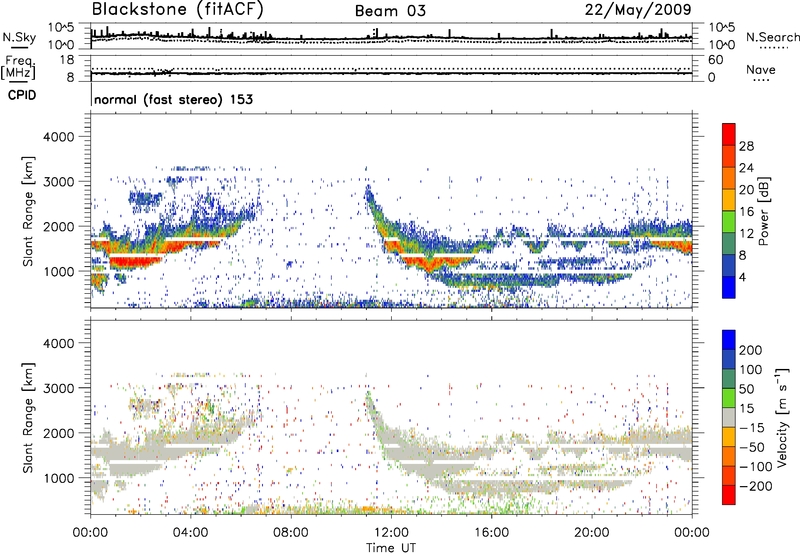Click the N.Sky legend label
Image resolution: width=800 pixels, height=554 pixels.
(19, 37)
